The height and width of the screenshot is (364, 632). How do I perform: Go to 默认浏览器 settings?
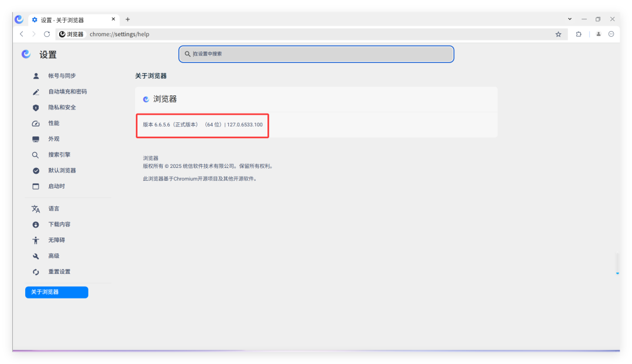click(62, 170)
